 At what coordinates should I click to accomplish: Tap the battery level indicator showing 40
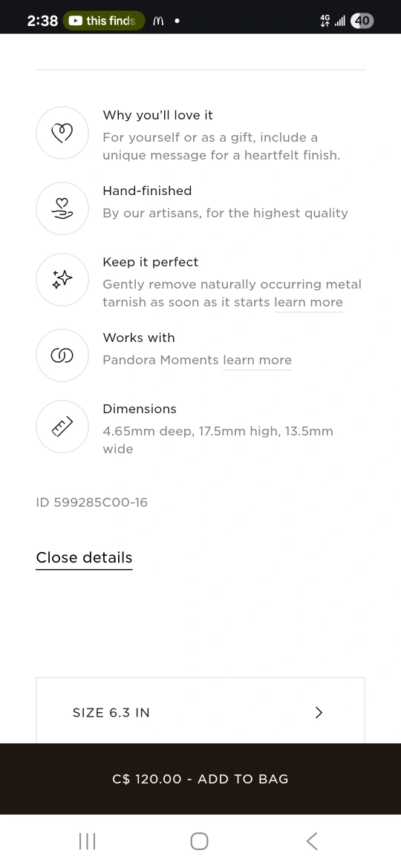click(362, 21)
